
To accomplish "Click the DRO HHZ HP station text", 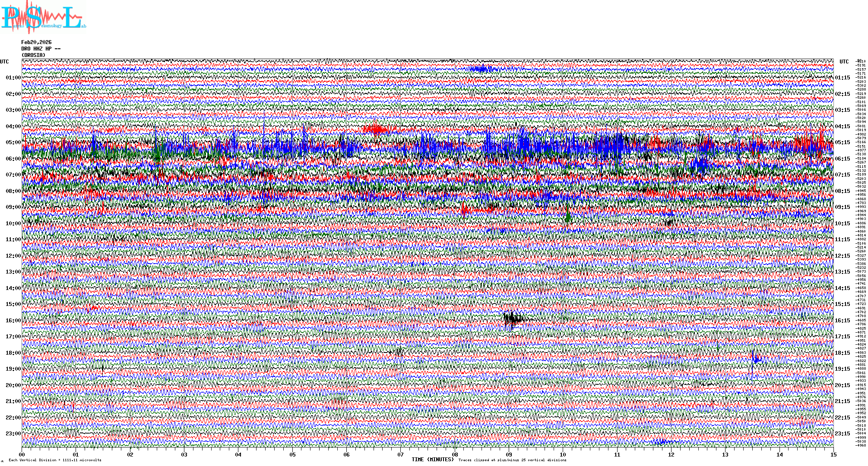I will coord(41,49).
